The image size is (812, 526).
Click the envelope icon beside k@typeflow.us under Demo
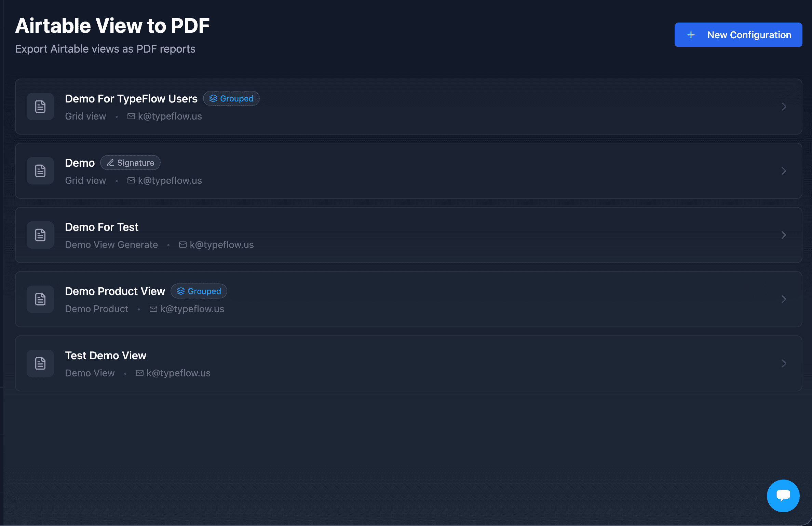coord(131,180)
